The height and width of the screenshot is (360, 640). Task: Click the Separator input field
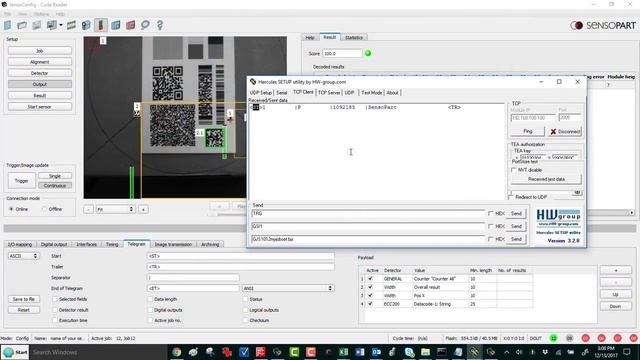(193, 278)
